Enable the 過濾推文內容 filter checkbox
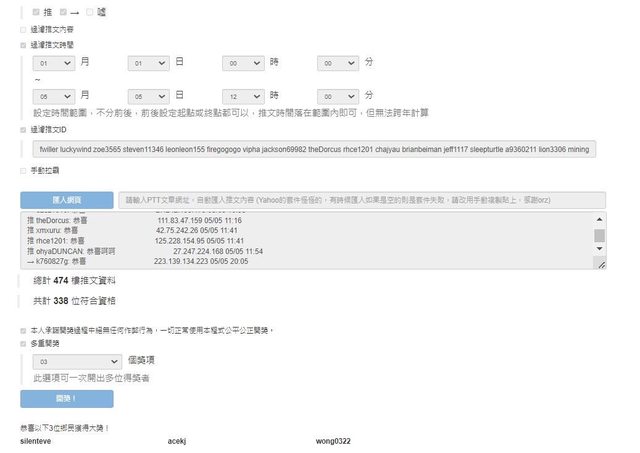 click(25, 30)
